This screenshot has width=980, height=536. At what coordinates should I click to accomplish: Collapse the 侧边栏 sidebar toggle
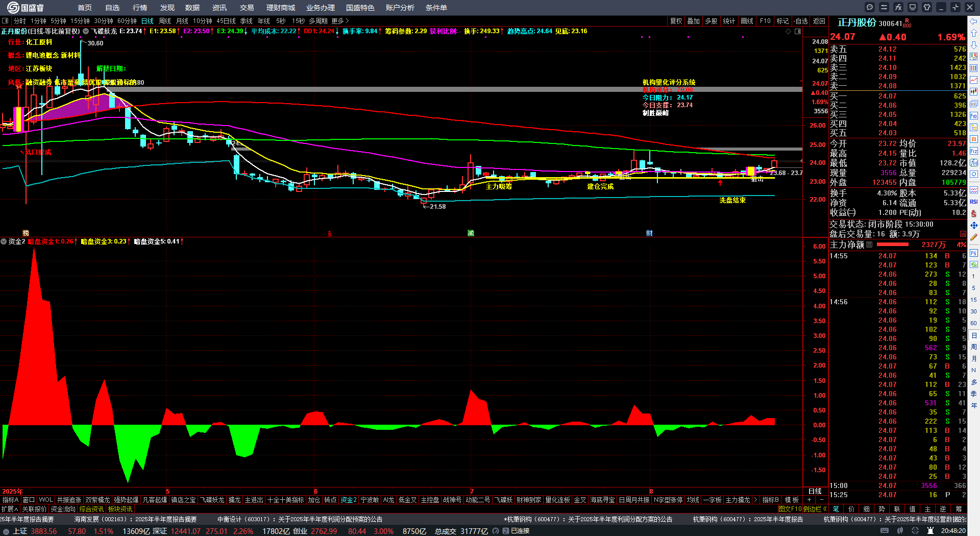click(815, 509)
